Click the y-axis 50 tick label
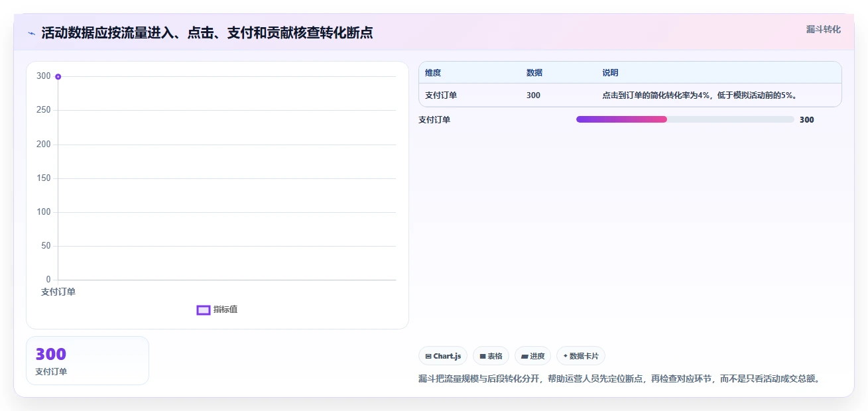868x411 pixels. click(x=46, y=246)
